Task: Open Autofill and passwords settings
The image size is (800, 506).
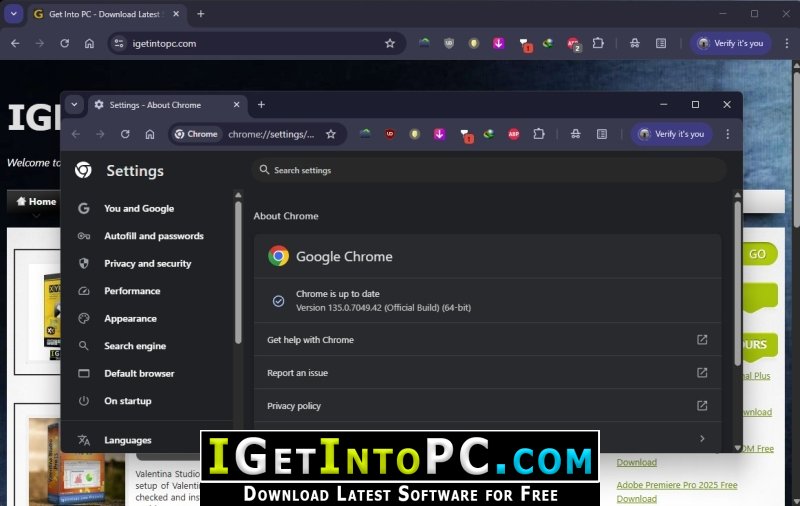Action: coord(154,236)
